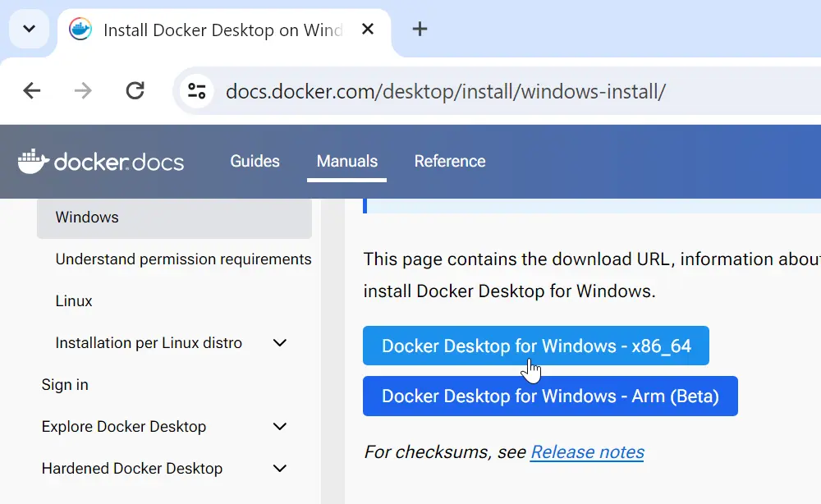The height and width of the screenshot is (504, 821).
Task: Follow the Release notes link
Action: 588,452
